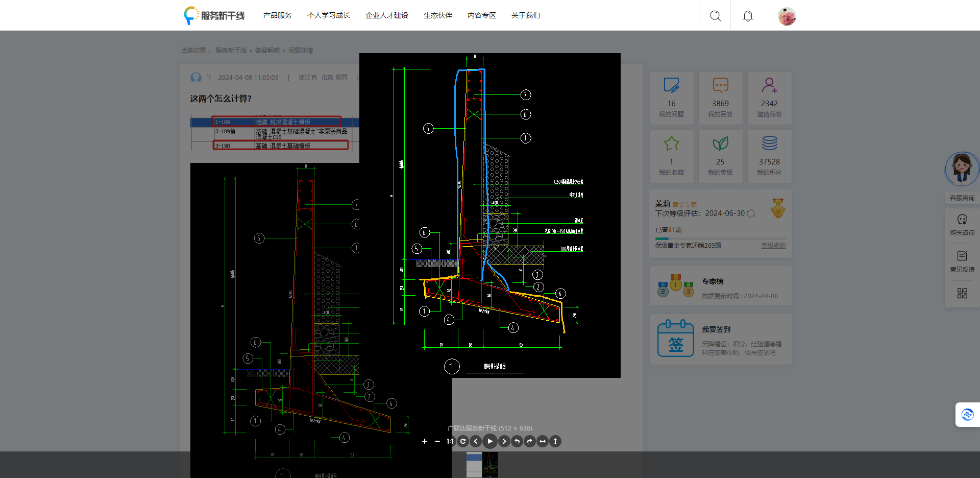This screenshot has height=478, width=980.
Task: Click the 茉莉 expert name
Action: [x=663, y=204]
